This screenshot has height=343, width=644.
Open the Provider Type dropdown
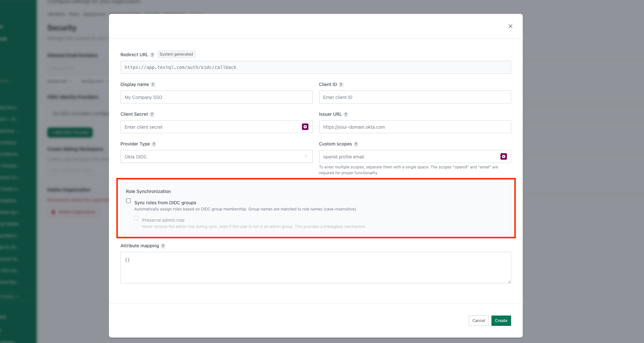[216, 156]
